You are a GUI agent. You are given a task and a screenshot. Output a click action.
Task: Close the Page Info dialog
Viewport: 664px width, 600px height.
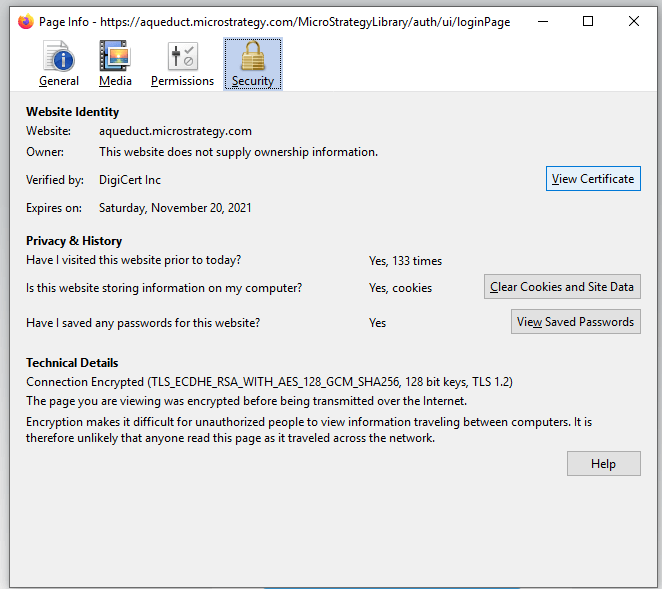tap(634, 21)
